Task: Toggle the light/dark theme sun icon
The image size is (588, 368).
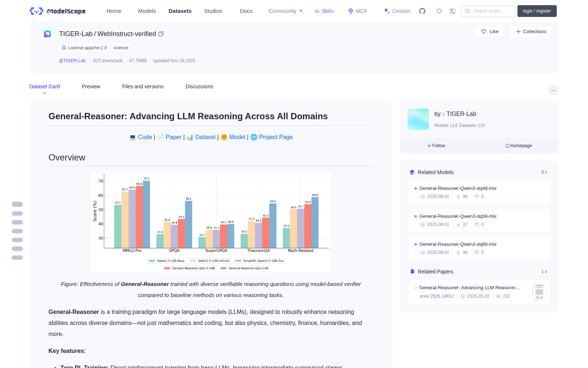Action: (x=439, y=11)
